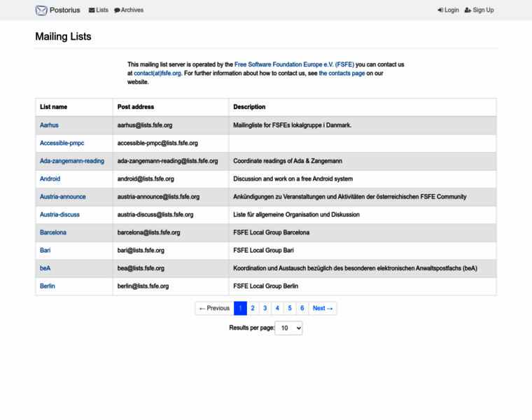Click the Liste für allgemeine Organisation description
The width and height of the screenshot is (532, 420).
point(297,215)
